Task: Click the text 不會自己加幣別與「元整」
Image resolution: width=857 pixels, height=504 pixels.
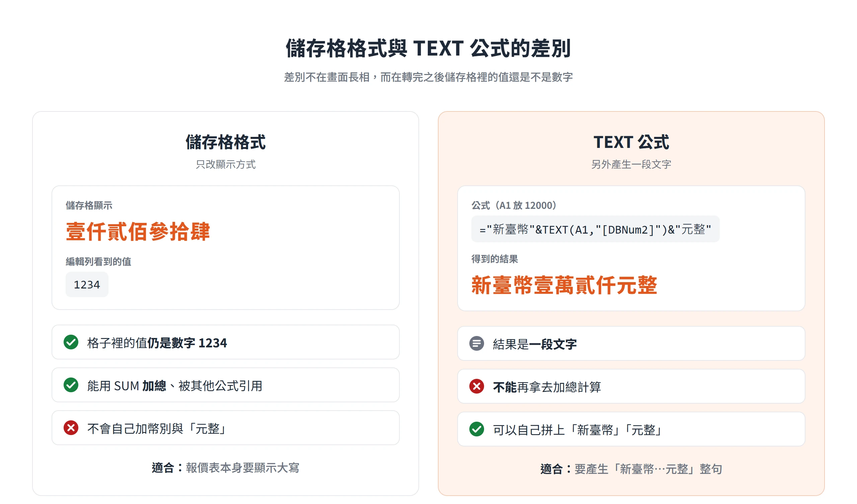Action: click(x=157, y=428)
